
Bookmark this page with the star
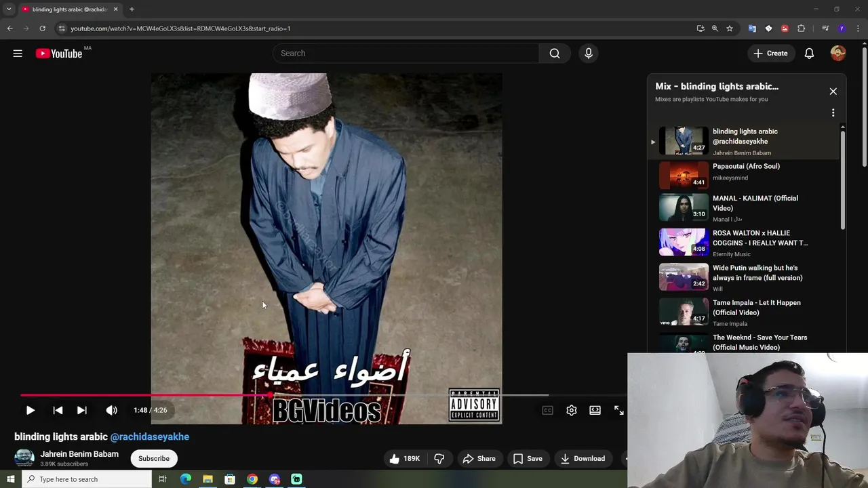(730, 28)
